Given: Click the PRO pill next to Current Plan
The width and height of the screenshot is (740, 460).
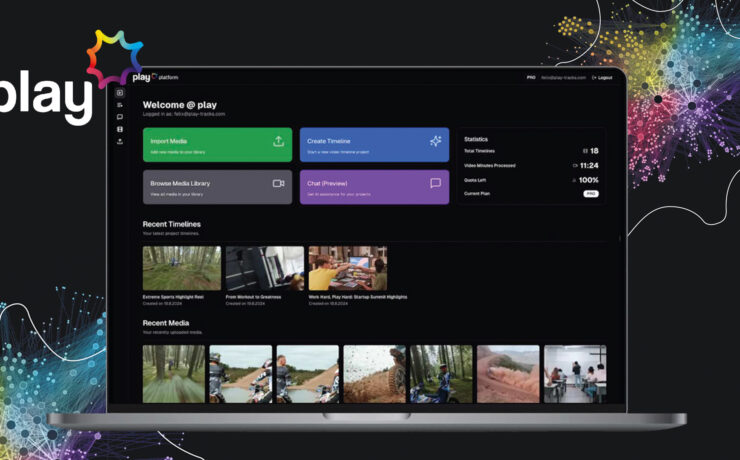Looking at the screenshot, I should tap(591, 194).
